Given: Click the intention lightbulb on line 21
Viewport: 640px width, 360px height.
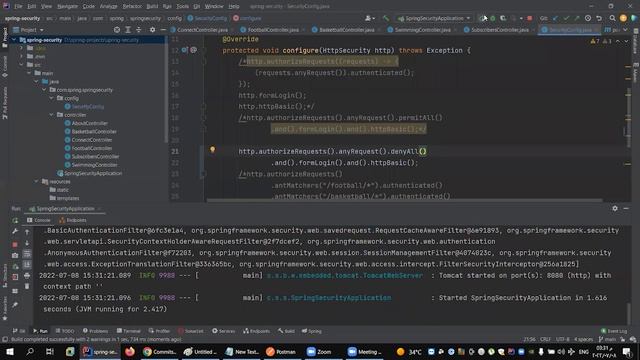Looking at the screenshot, I should click(212, 150).
